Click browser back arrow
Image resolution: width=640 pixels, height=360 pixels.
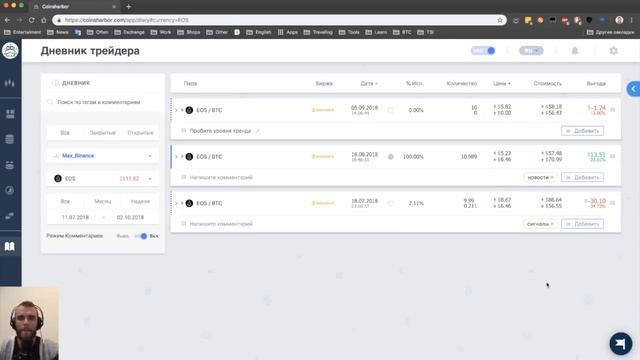click(x=7, y=20)
